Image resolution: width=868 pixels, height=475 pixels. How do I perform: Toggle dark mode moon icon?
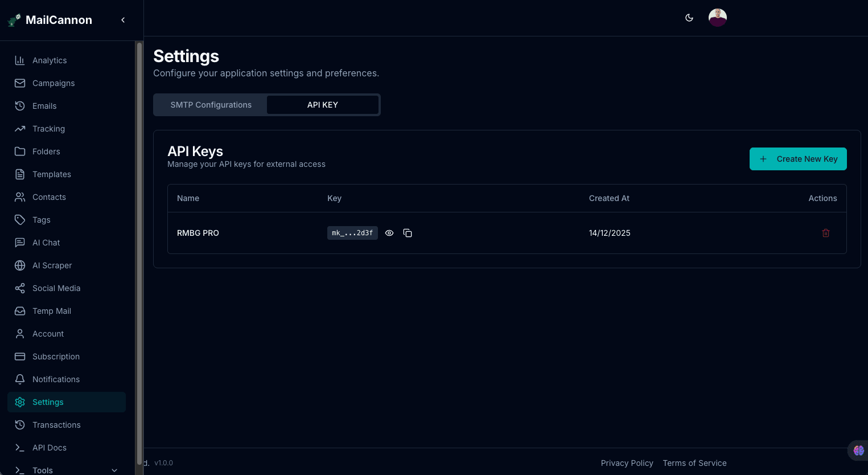[689, 18]
